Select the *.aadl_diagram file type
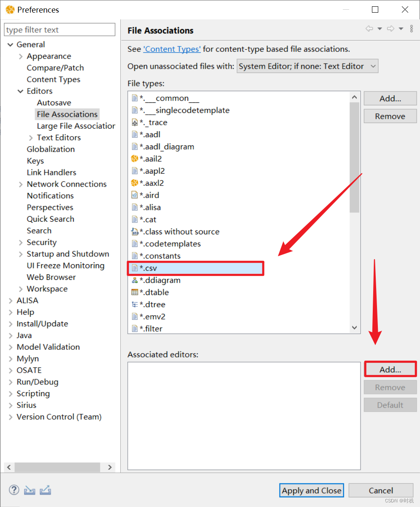The height and width of the screenshot is (507, 420). (167, 147)
